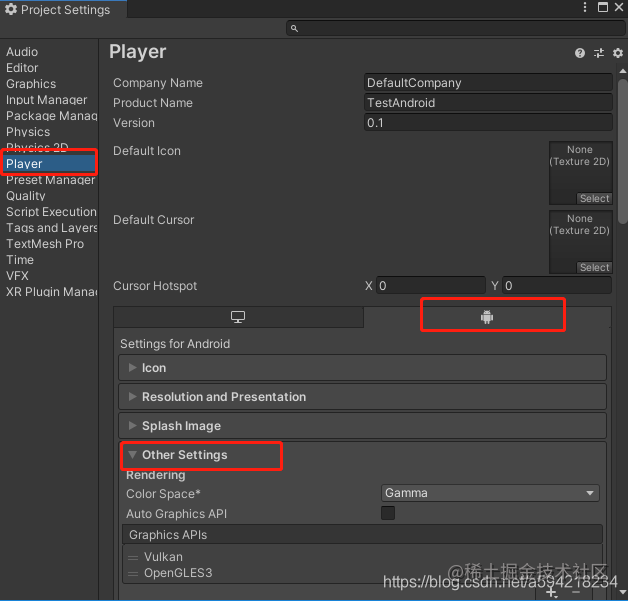Open Time settings category
Viewport: 628px width, 601px height.
pyautogui.click(x=48, y=260)
